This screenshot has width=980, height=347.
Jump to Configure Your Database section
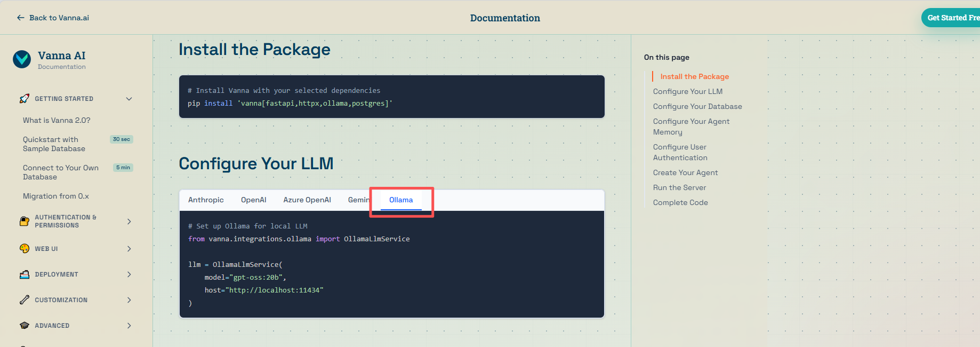697,106
